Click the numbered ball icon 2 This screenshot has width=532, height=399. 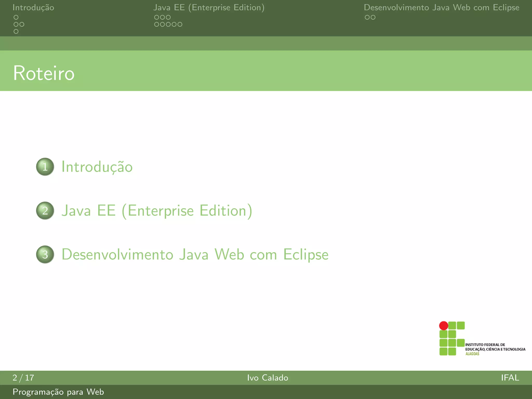(45, 211)
